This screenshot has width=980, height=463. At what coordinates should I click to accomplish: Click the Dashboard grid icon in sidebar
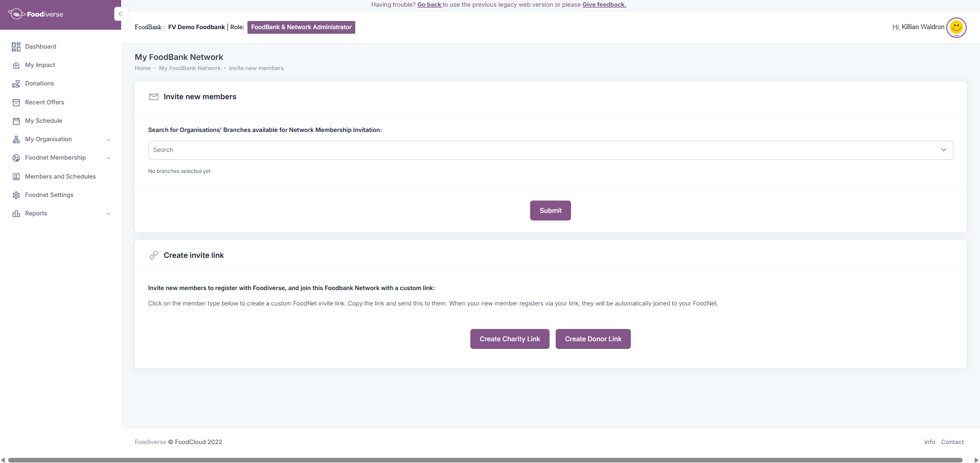(x=16, y=47)
